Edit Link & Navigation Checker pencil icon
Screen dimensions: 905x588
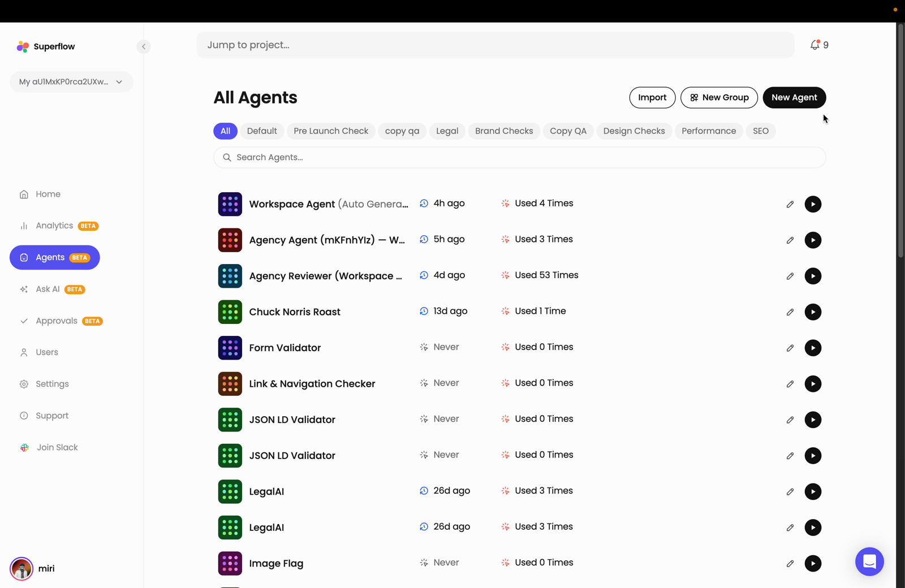[x=790, y=384]
